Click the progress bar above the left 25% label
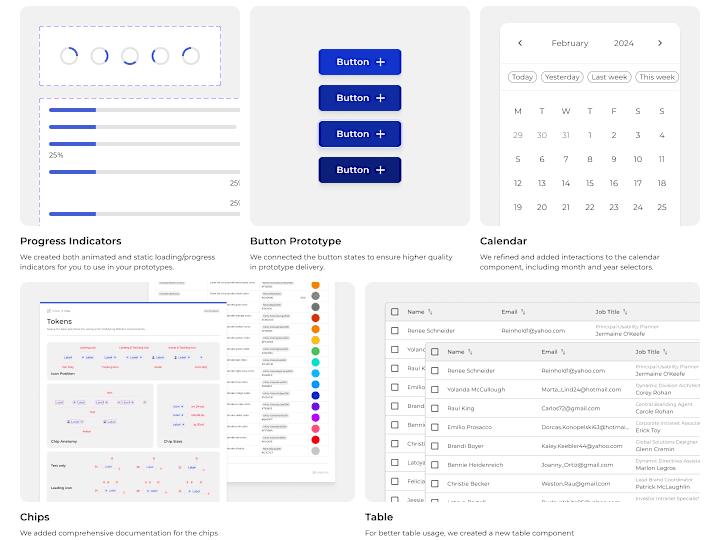 144,144
